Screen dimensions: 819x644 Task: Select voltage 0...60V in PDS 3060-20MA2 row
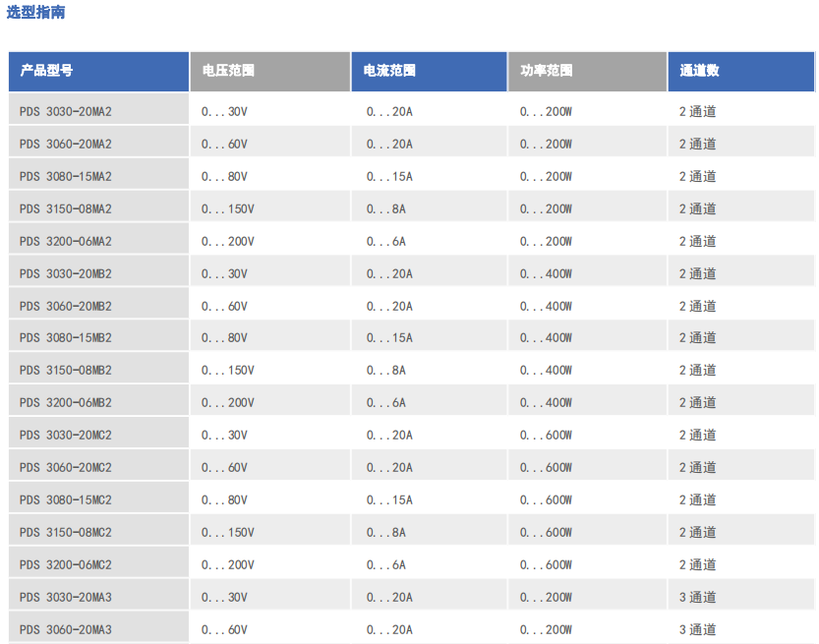click(224, 145)
